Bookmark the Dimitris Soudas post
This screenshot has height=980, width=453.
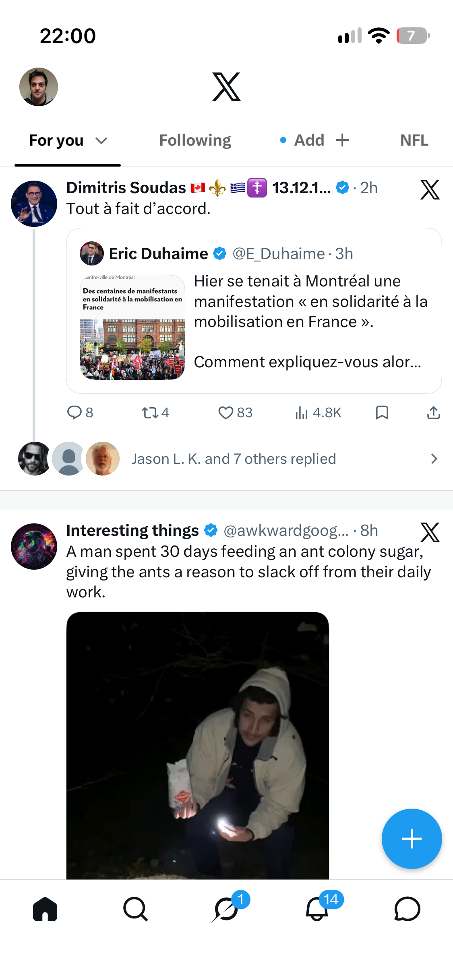(382, 412)
